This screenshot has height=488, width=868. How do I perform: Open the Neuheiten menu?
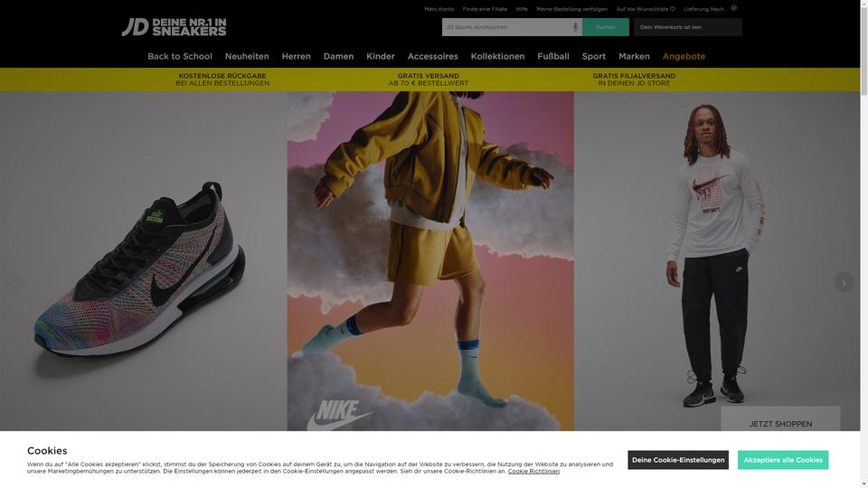pyautogui.click(x=247, y=56)
